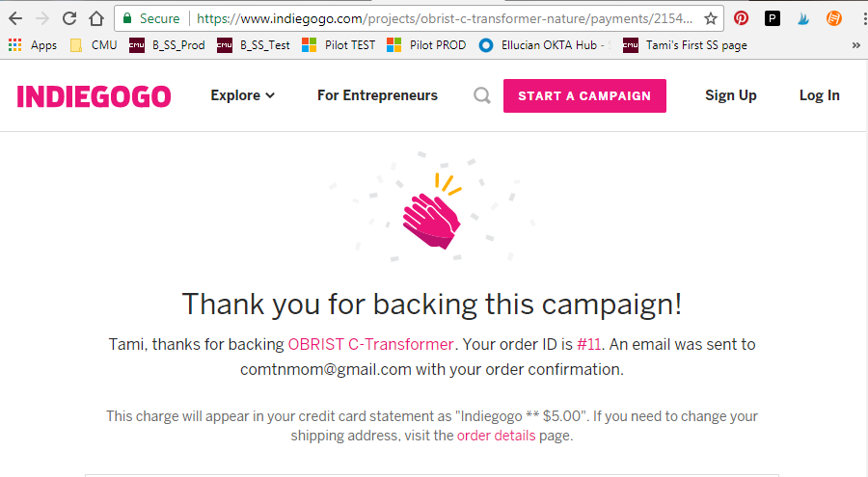Reload the page with the refresh icon
The height and width of the screenshot is (477, 868).
69,19
